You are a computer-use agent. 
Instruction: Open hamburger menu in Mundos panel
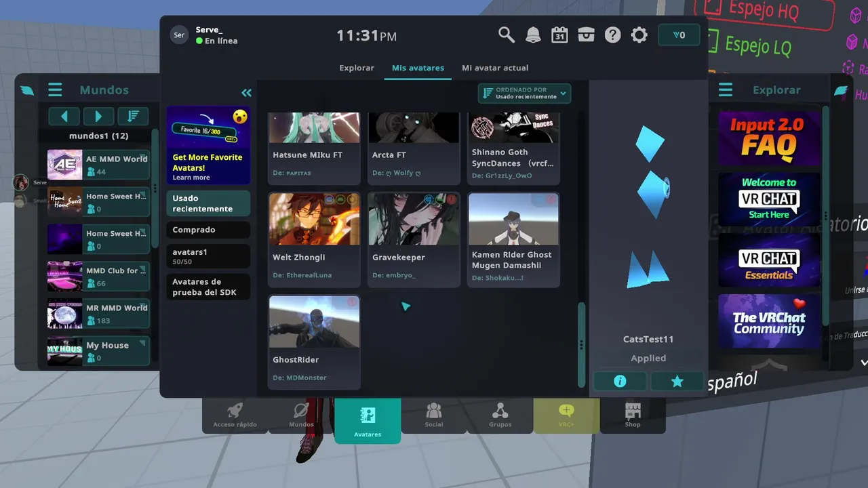coord(55,89)
